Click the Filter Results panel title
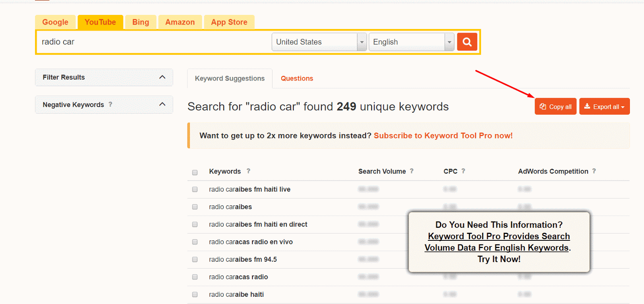This screenshot has height=304, width=644. [64, 77]
